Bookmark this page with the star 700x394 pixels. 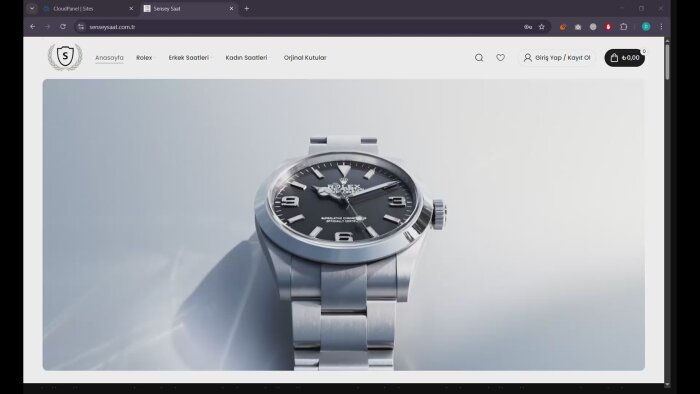pos(542,27)
